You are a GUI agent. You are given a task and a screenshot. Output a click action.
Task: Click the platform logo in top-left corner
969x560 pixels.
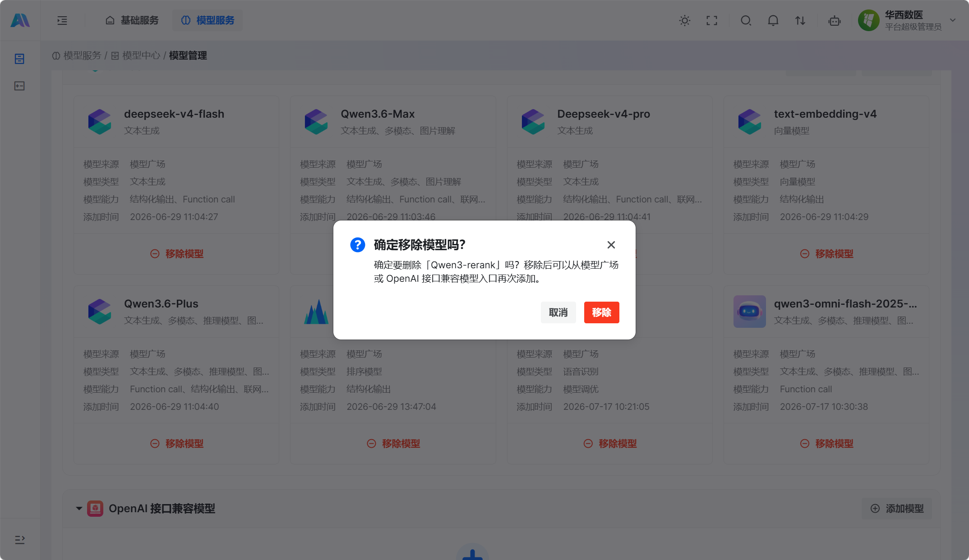point(20,20)
